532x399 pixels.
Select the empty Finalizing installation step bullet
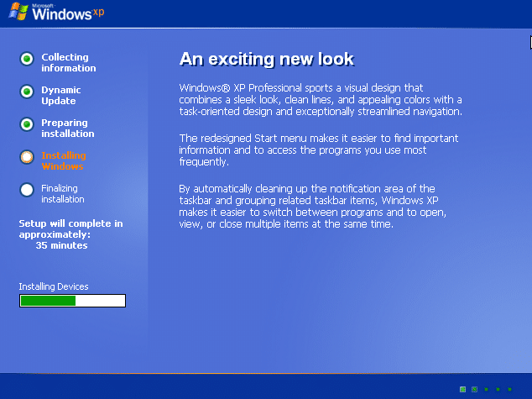(x=27, y=190)
